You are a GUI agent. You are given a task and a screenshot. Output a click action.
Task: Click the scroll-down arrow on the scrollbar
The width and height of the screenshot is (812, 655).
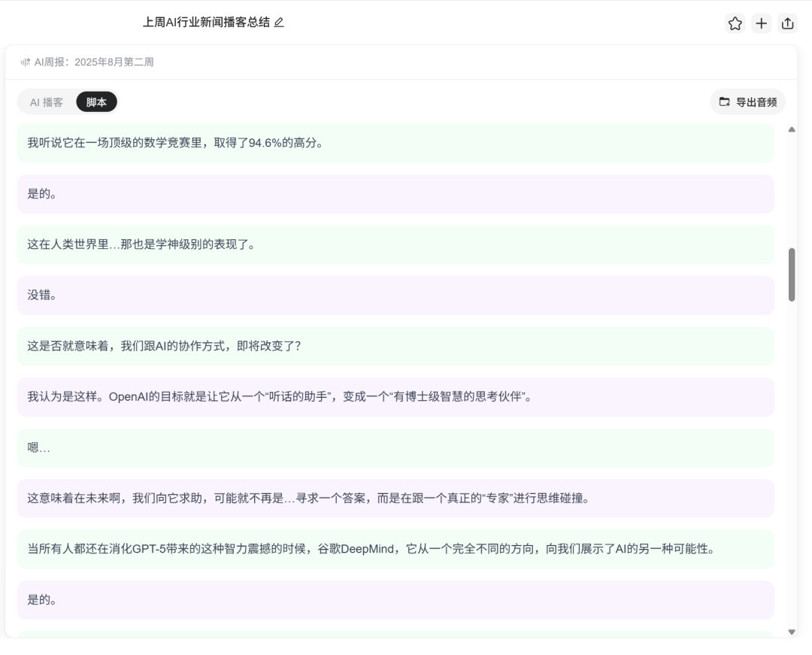(792, 633)
